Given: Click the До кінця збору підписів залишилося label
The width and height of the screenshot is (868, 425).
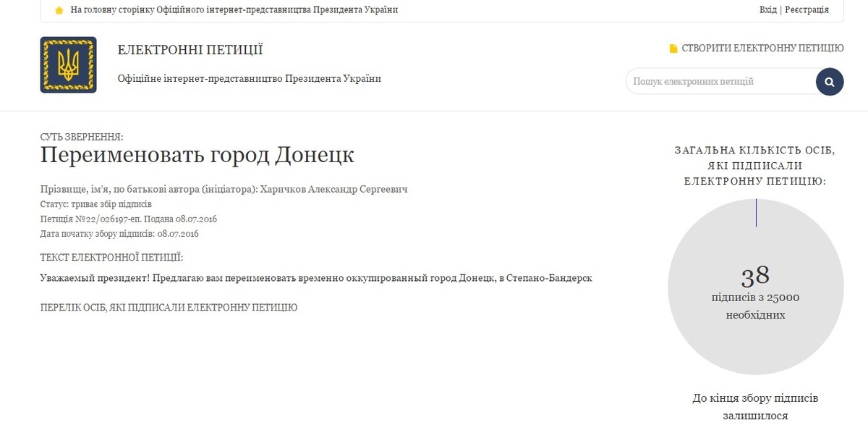Looking at the screenshot, I should click(x=755, y=407).
